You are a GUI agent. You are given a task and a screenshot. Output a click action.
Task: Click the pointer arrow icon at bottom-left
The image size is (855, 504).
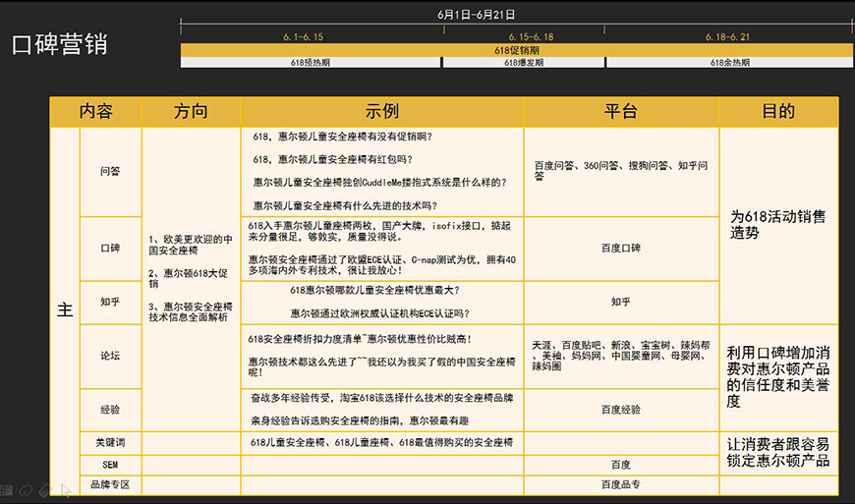[64, 489]
